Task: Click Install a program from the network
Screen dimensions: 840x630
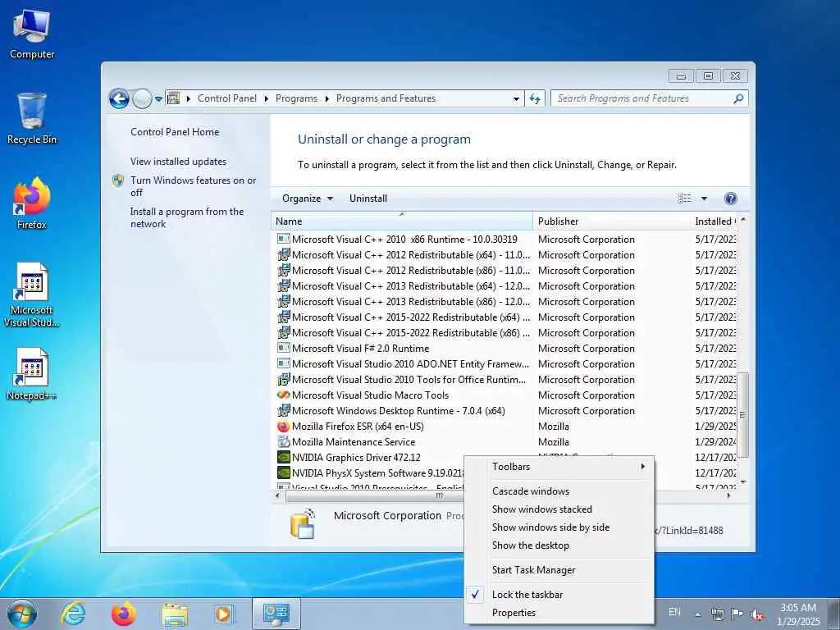Action: pyautogui.click(x=187, y=217)
